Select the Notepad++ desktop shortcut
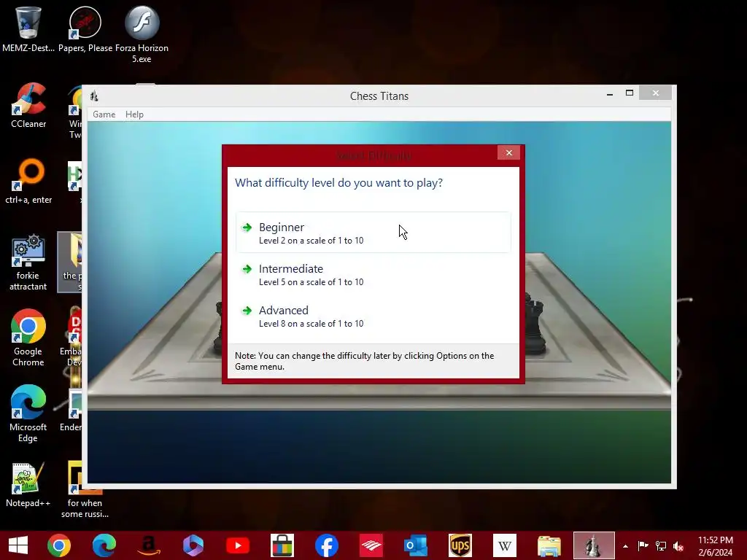The height and width of the screenshot is (560, 747). (28, 485)
